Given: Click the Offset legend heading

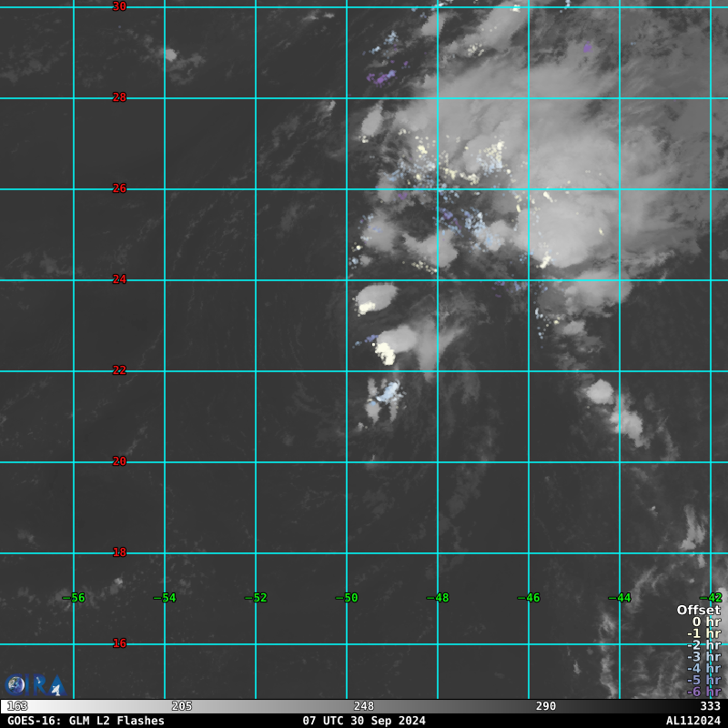Looking at the screenshot, I should click(698, 610).
